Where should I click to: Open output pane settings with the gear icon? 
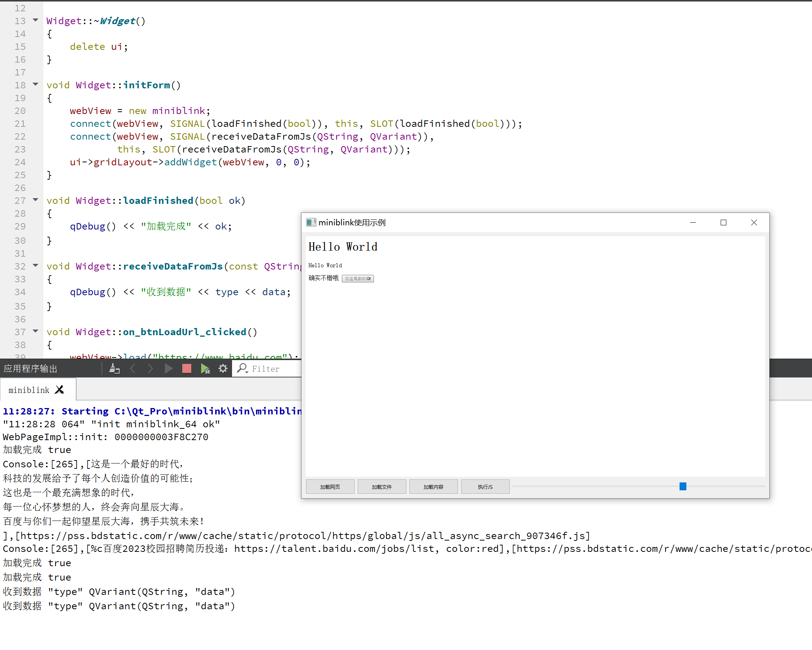coord(223,368)
